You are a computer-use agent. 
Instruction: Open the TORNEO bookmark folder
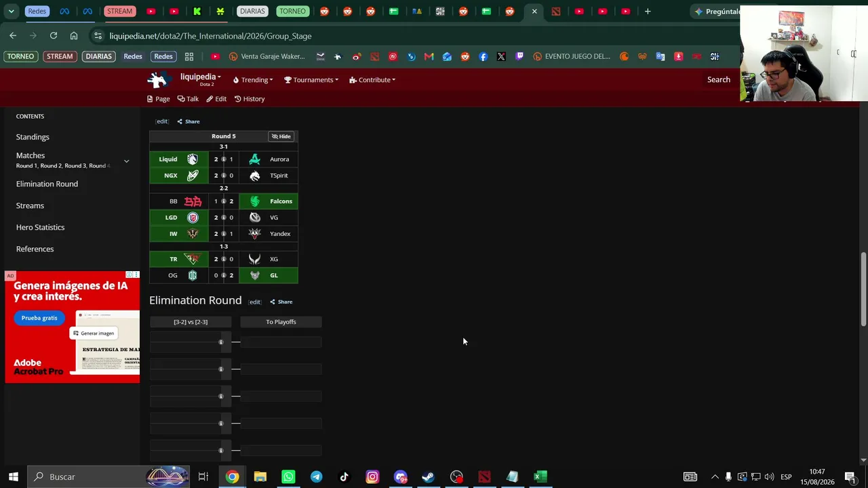(x=20, y=56)
